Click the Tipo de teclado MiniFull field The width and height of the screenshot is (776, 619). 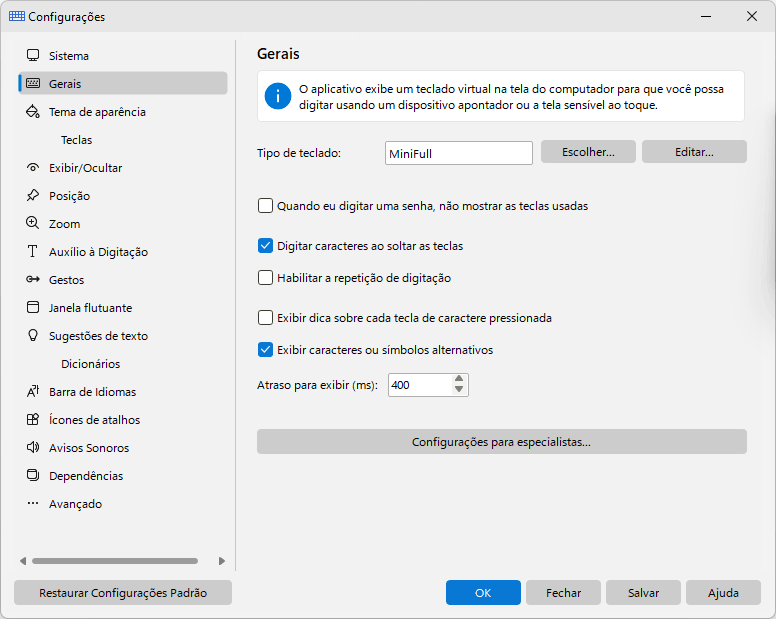point(459,153)
